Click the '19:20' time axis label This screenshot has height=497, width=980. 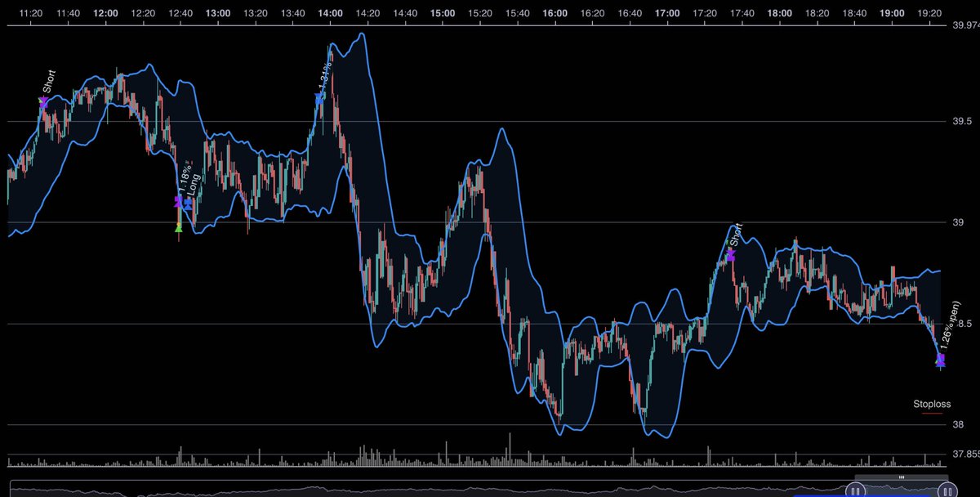[x=929, y=14]
